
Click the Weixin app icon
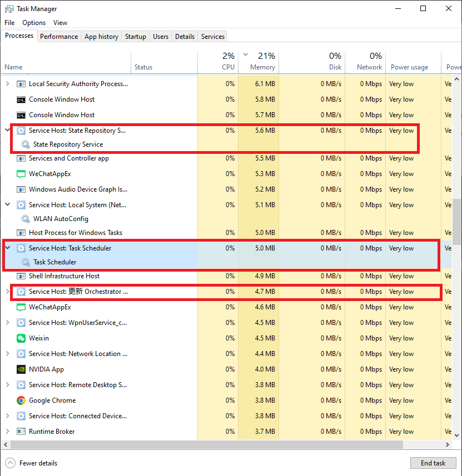(x=20, y=338)
